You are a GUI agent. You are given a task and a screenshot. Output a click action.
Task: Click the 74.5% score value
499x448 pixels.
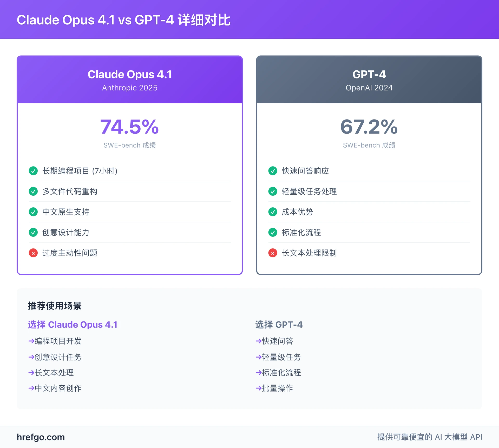tap(130, 127)
